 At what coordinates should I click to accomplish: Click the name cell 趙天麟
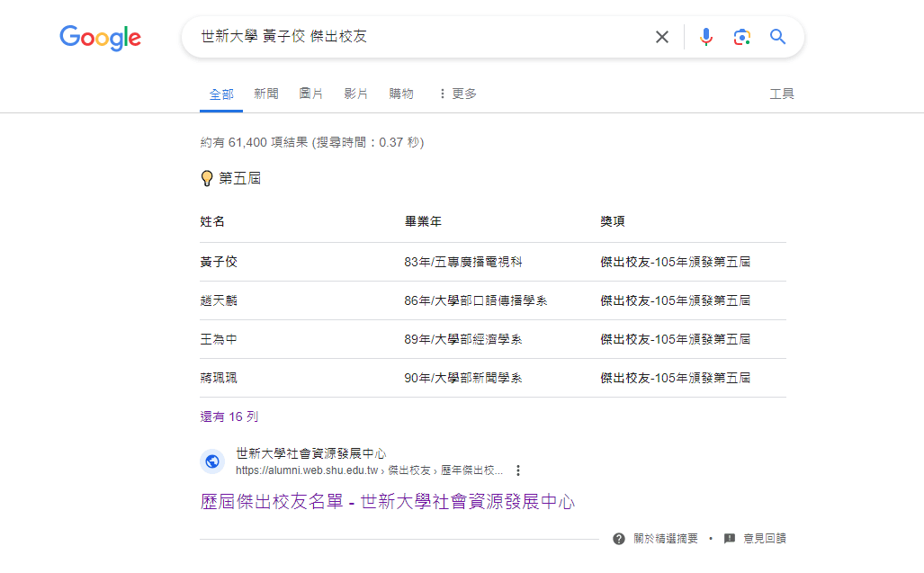point(219,301)
